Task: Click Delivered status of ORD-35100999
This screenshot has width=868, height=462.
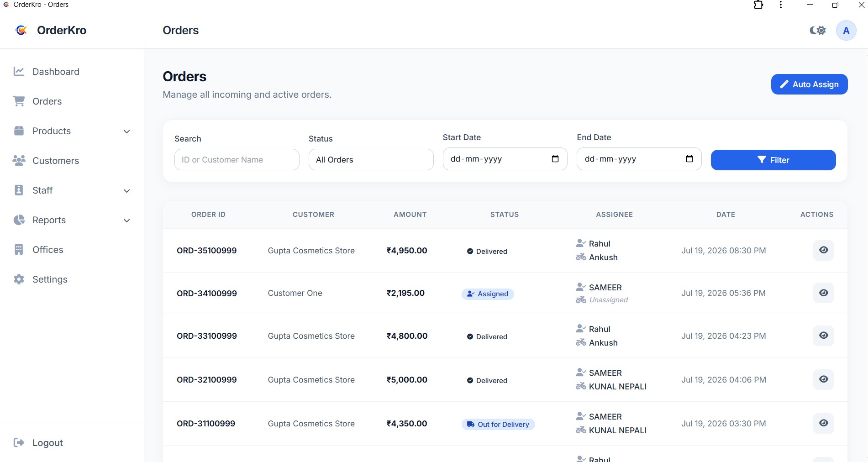Action: click(487, 252)
